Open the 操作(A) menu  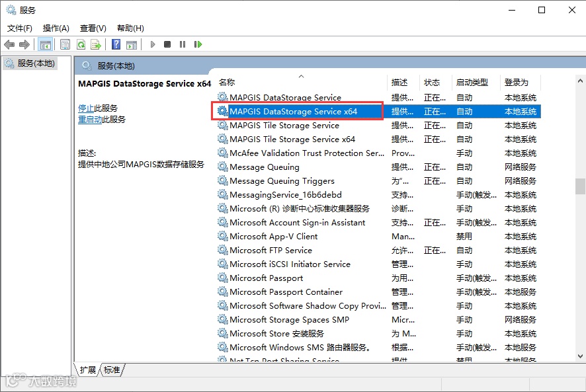tap(56, 28)
